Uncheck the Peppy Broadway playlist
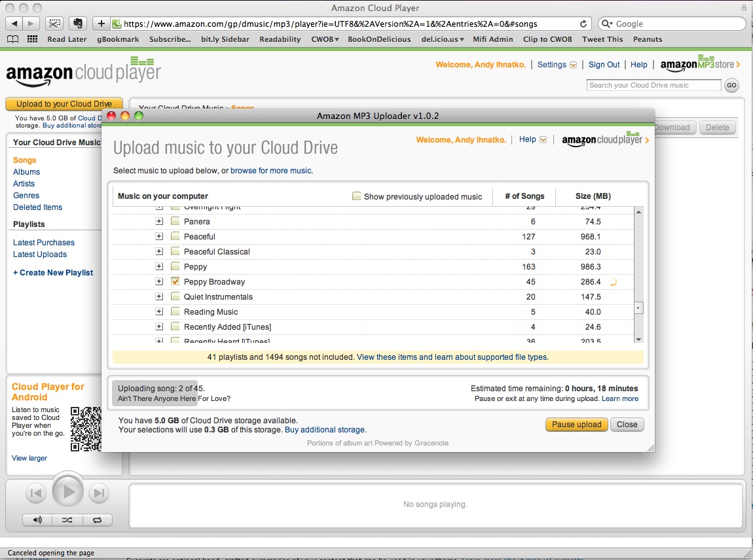 (175, 281)
